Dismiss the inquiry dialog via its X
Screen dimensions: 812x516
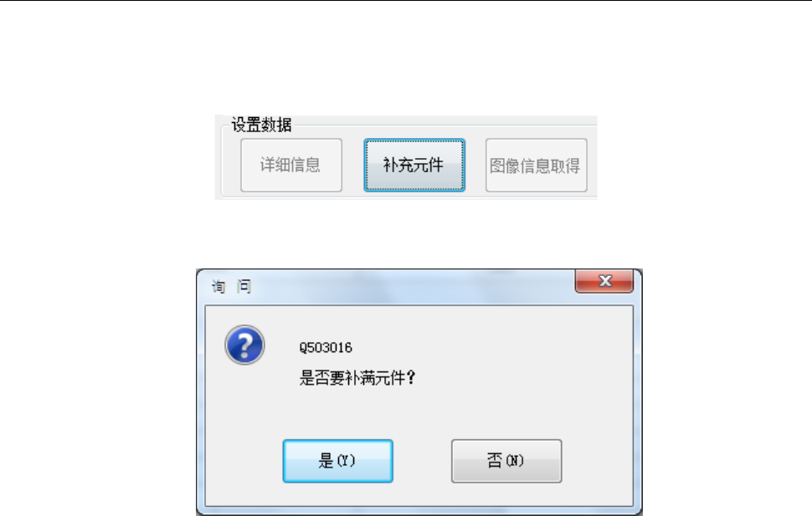click(604, 281)
